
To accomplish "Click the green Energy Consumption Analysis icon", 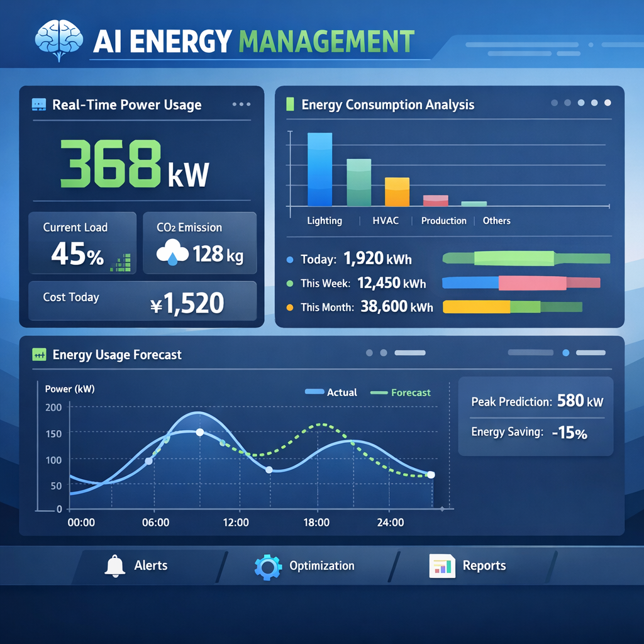I will pos(290,104).
